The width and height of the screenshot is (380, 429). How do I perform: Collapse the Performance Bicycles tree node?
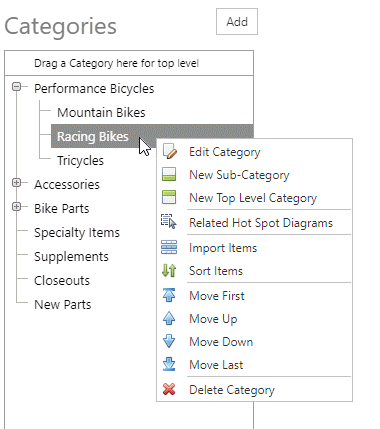tap(16, 87)
